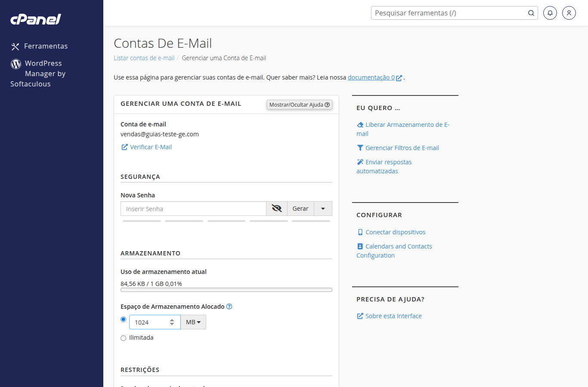Toggle Mostrar/Ocultar Ajuda help
The height and width of the screenshot is (387, 588).
pyautogui.click(x=300, y=104)
